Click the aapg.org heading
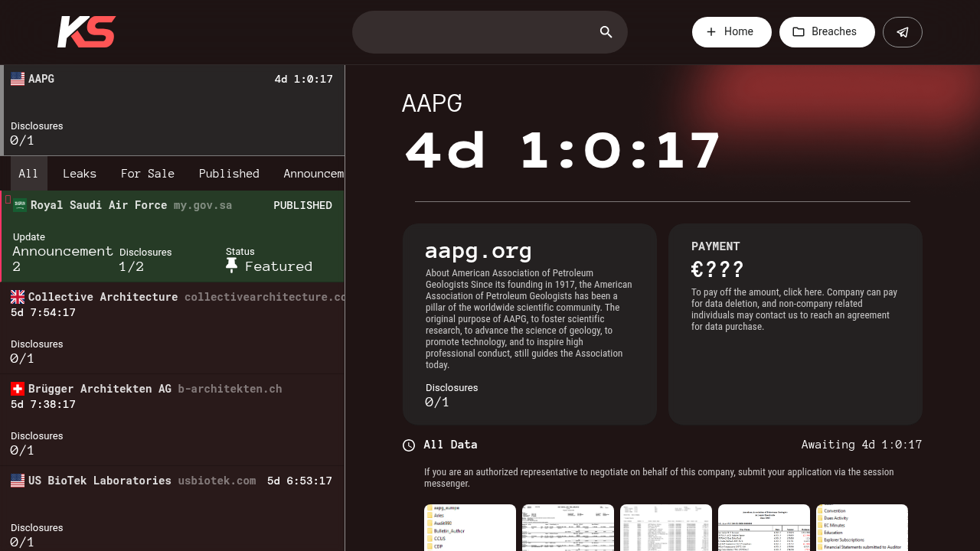This screenshot has width=980, height=551. 479,251
